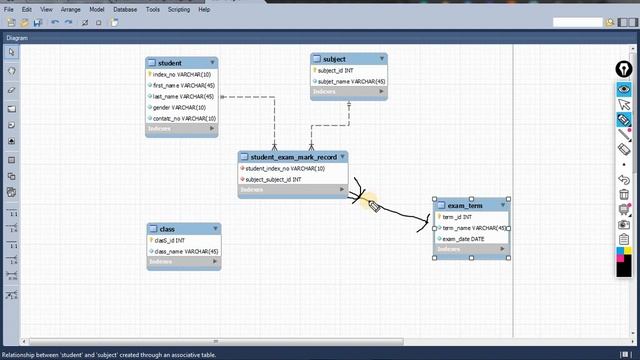Toggle the left sidebar panel button
Viewport: 640px width, 360px height.
click(x=623, y=22)
